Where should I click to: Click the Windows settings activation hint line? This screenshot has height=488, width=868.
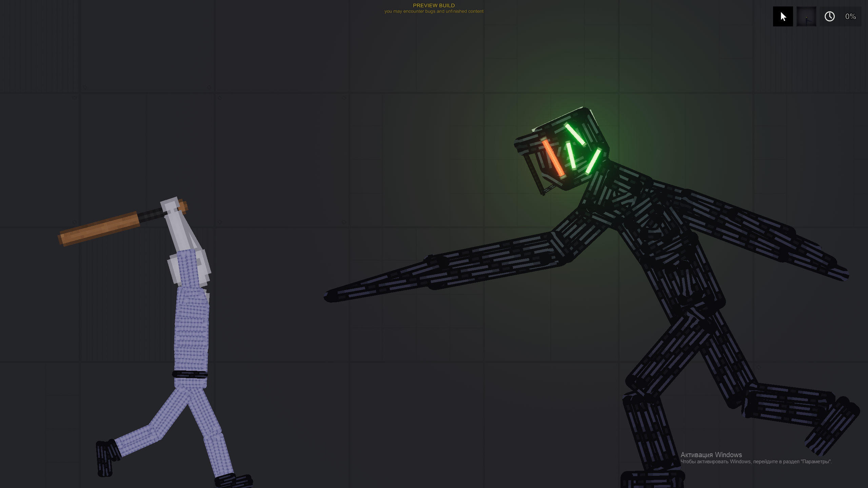[x=756, y=462]
